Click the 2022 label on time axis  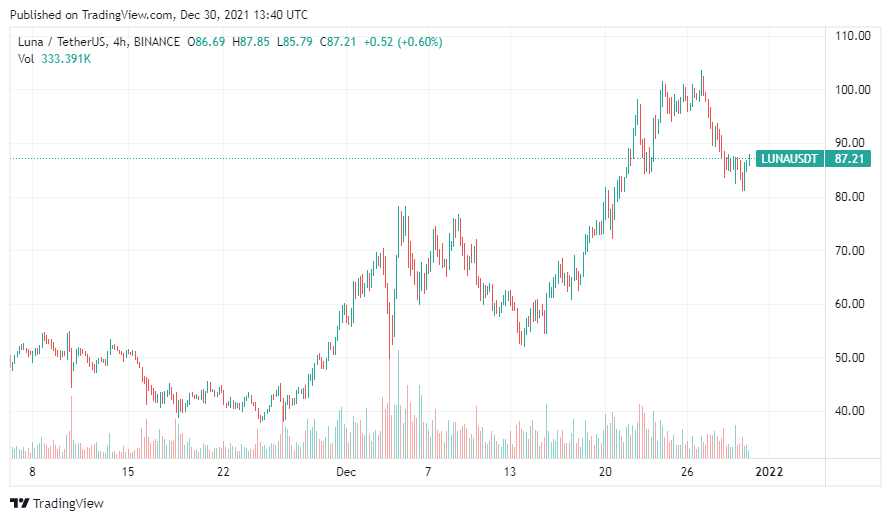769,472
